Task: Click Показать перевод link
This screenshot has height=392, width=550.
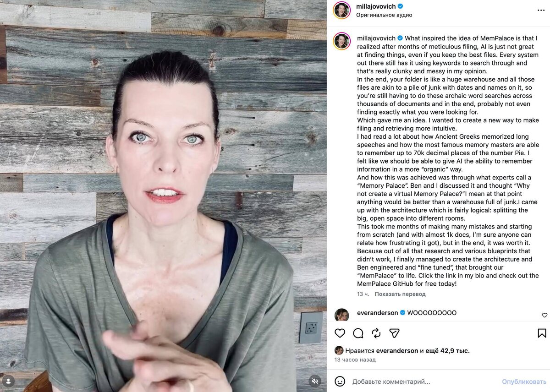Action: (x=400, y=294)
